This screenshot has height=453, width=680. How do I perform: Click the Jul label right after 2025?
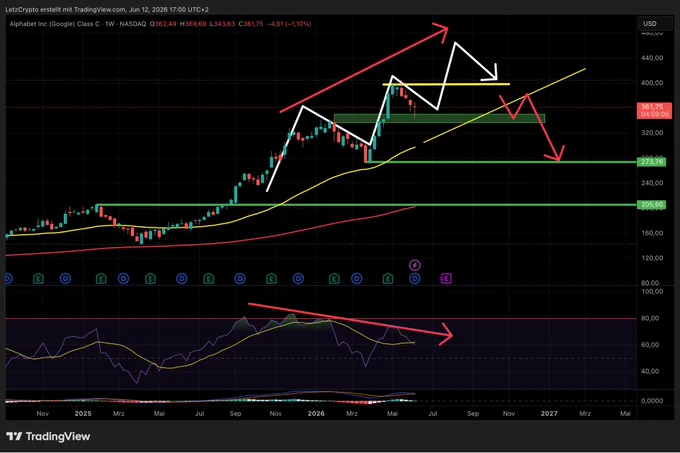(199, 414)
